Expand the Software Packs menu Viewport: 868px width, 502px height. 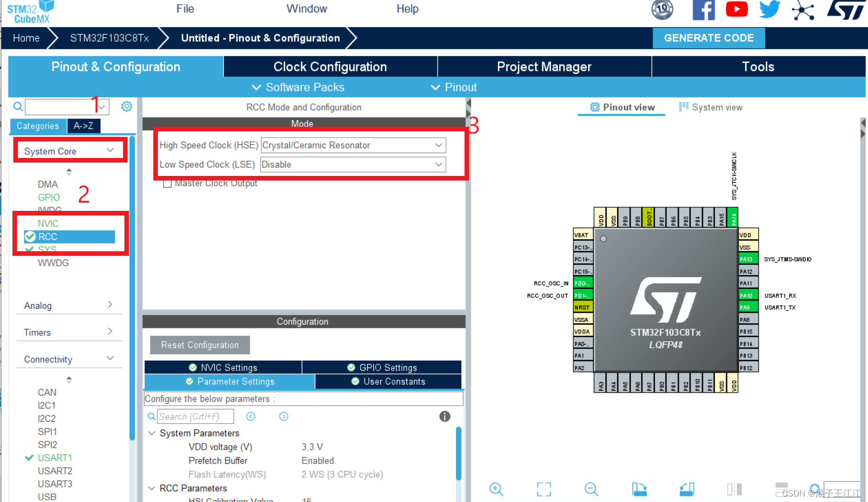[298, 87]
